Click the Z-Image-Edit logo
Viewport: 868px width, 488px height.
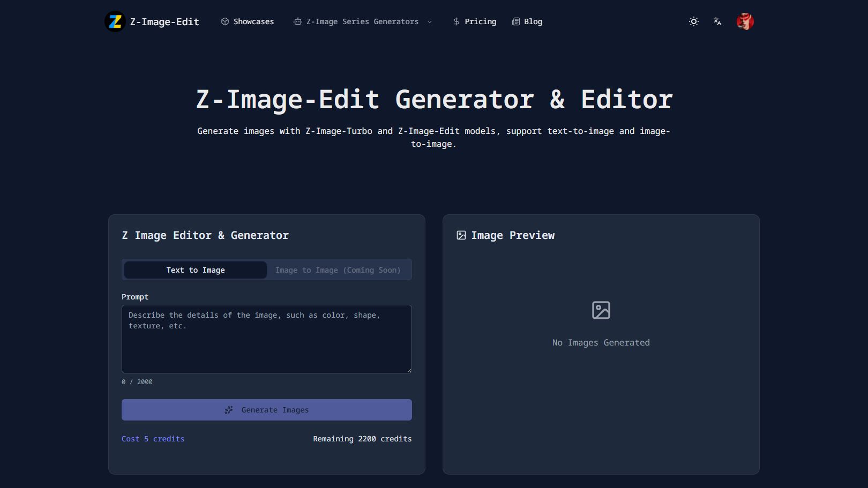click(115, 21)
